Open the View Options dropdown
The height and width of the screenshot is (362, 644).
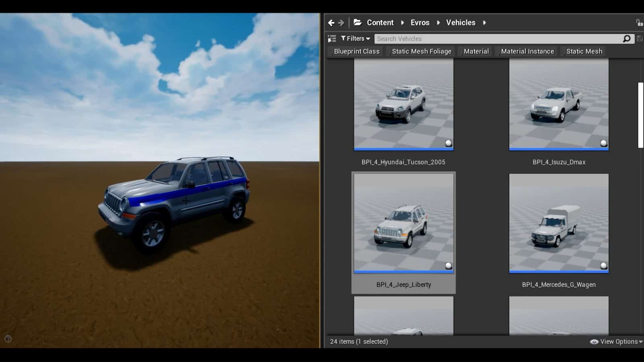[617, 341]
